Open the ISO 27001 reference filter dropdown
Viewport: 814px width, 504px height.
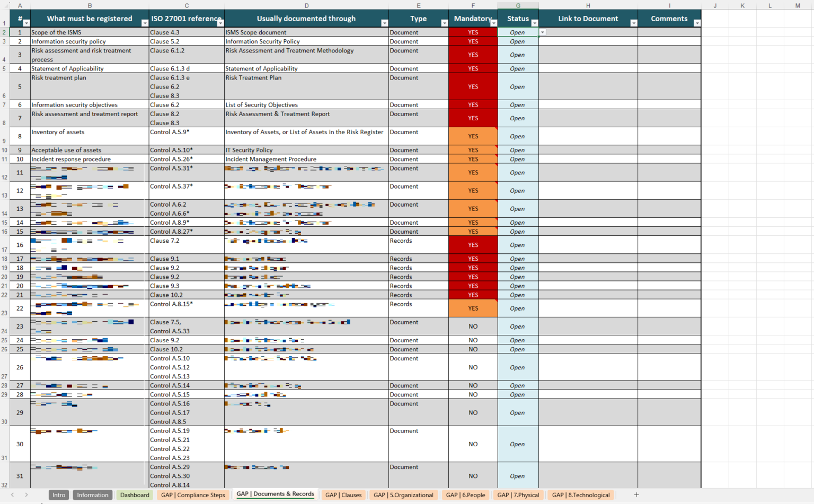coord(220,23)
